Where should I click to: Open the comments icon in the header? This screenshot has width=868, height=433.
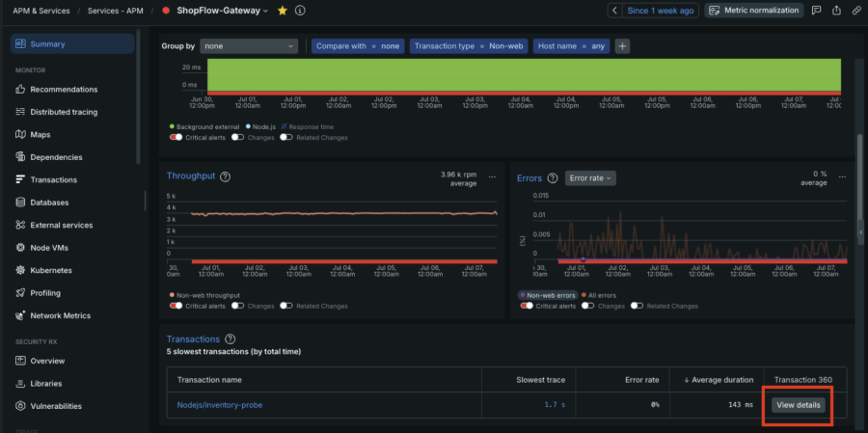pyautogui.click(x=816, y=11)
